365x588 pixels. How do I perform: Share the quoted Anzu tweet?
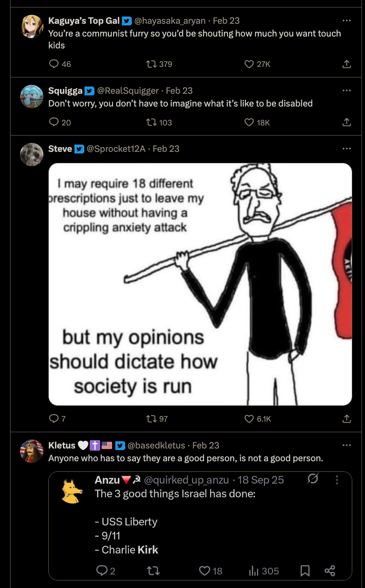coord(330,571)
